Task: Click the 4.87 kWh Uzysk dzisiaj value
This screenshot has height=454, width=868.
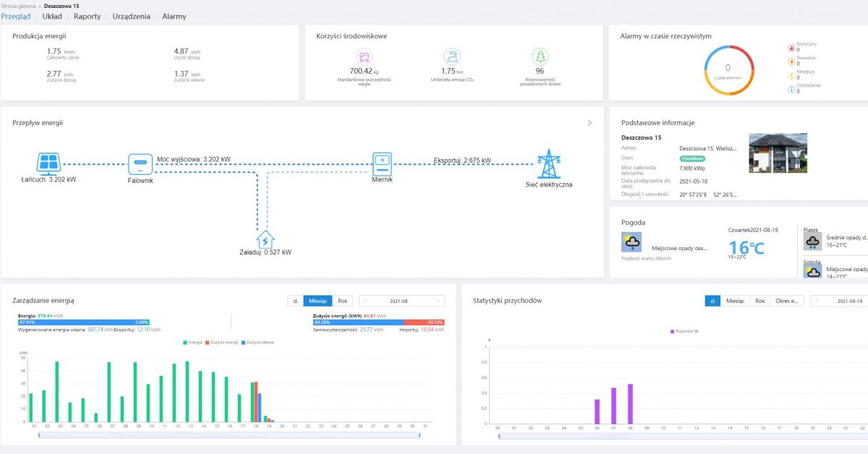Action: click(187, 51)
